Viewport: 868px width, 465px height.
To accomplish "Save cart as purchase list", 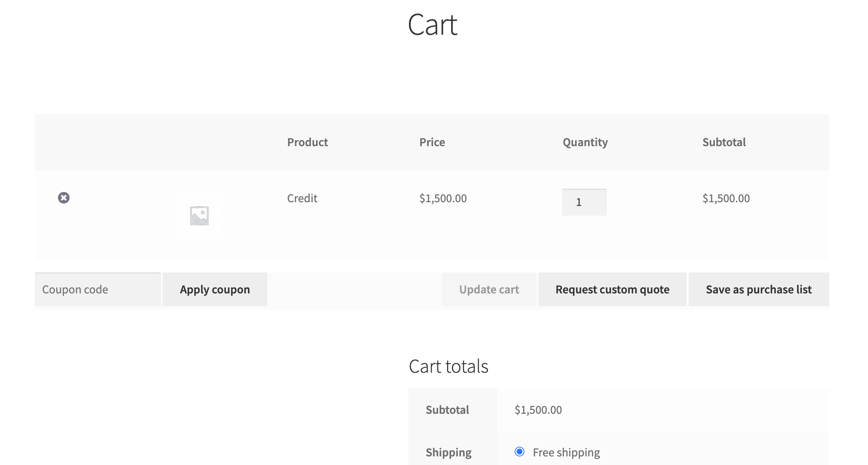I will [x=759, y=289].
